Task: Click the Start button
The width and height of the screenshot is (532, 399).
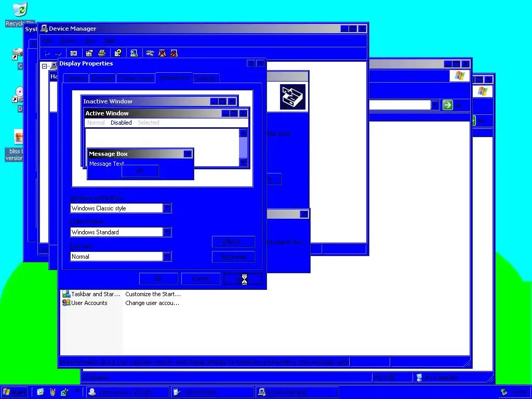Action: (14, 392)
